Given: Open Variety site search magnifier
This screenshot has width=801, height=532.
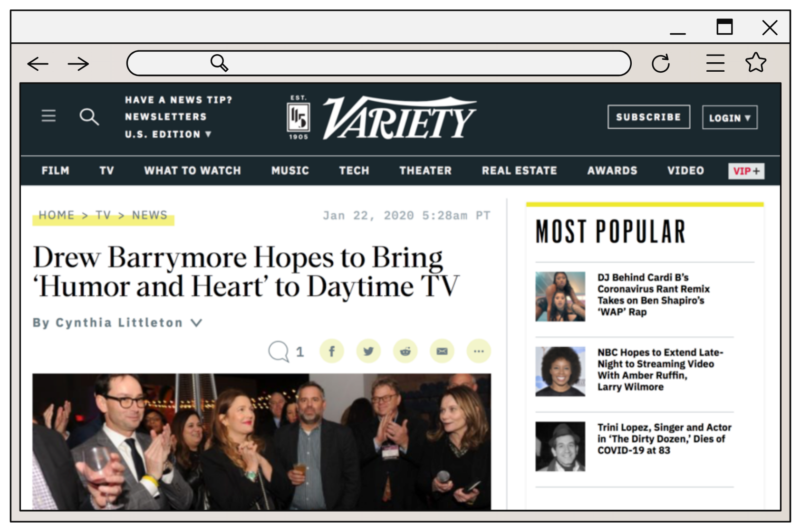Looking at the screenshot, I should tap(89, 116).
